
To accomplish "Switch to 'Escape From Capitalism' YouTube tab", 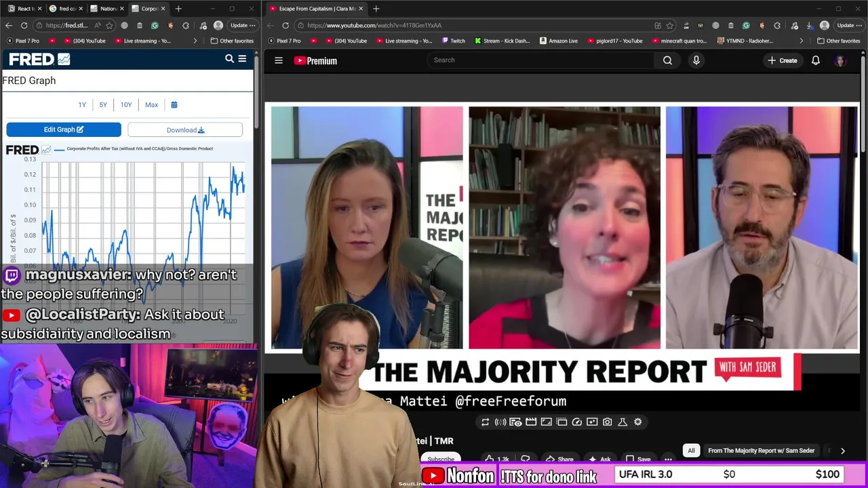I will point(315,9).
